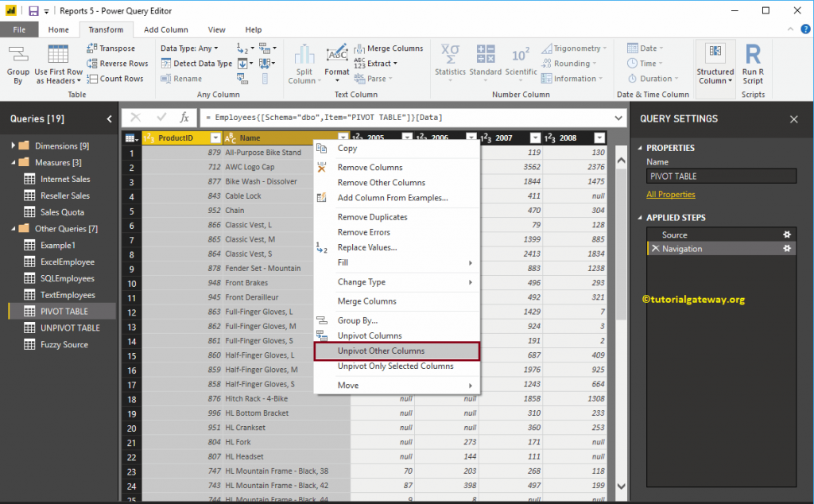The width and height of the screenshot is (814, 504).
Task: Click the query Name field PIVOT TABLE
Action: point(721,176)
